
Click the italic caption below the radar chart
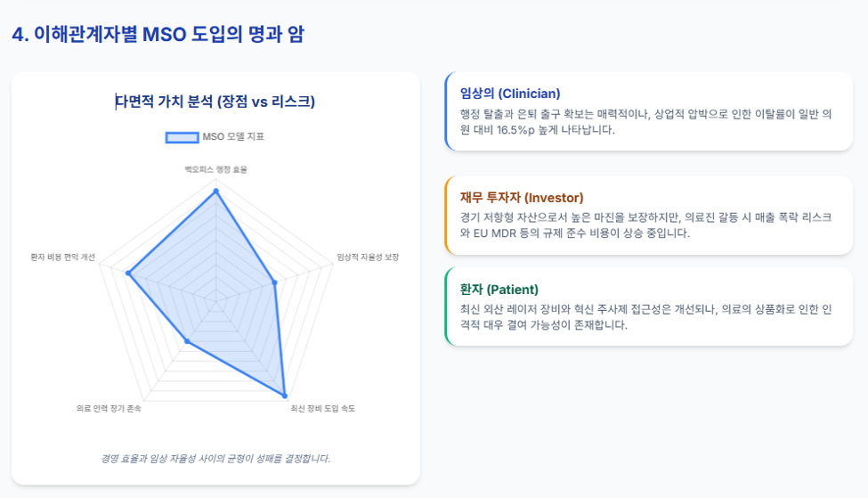[x=215, y=459]
